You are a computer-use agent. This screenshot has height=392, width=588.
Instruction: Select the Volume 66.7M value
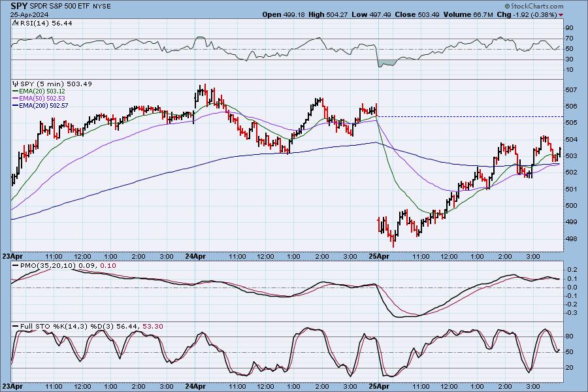pos(468,14)
